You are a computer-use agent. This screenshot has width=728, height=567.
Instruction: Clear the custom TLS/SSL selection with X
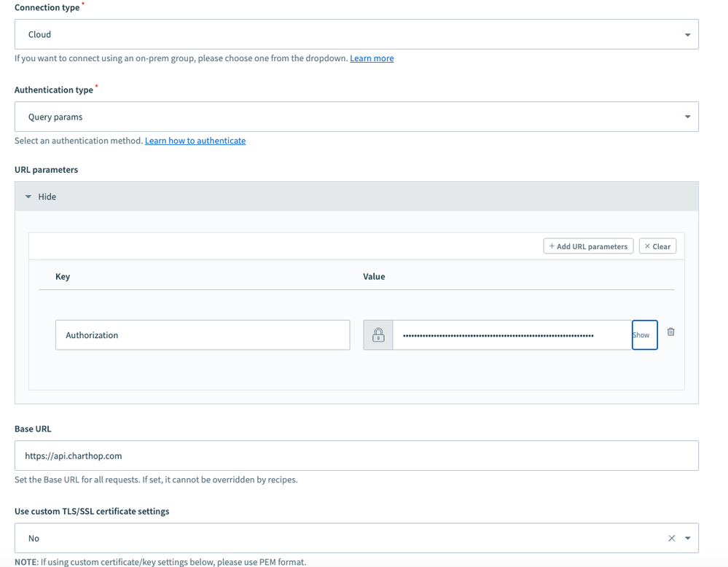point(672,539)
